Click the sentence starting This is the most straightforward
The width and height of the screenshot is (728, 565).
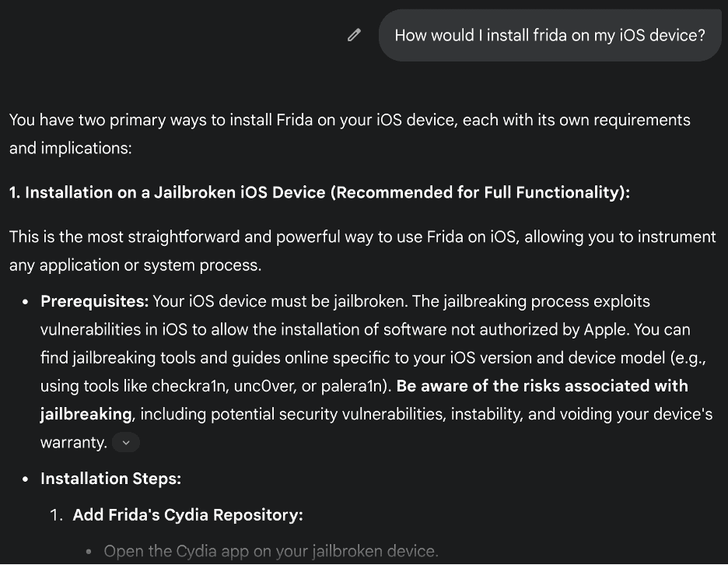tap(362, 251)
